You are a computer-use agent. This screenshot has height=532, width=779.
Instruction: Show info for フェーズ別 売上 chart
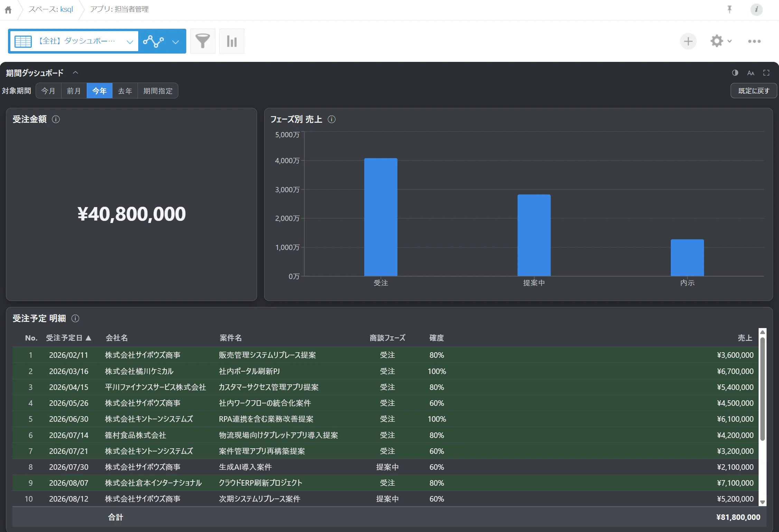[331, 119]
